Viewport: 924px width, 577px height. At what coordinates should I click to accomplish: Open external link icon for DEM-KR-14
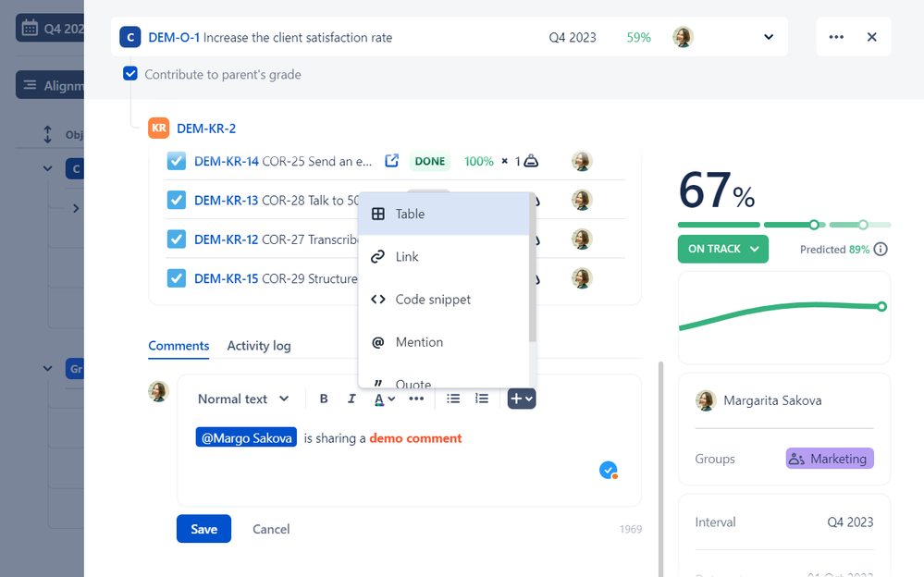392,160
